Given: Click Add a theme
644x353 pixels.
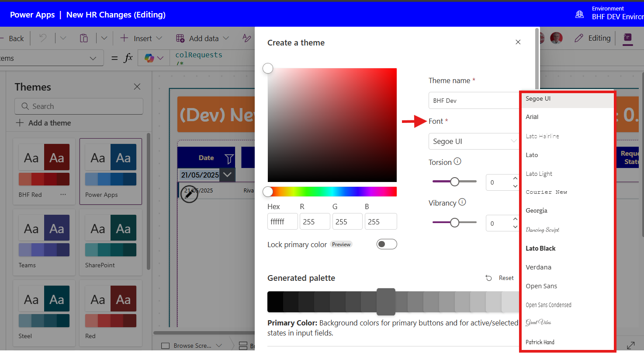Looking at the screenshot, I should click(43, 123).
